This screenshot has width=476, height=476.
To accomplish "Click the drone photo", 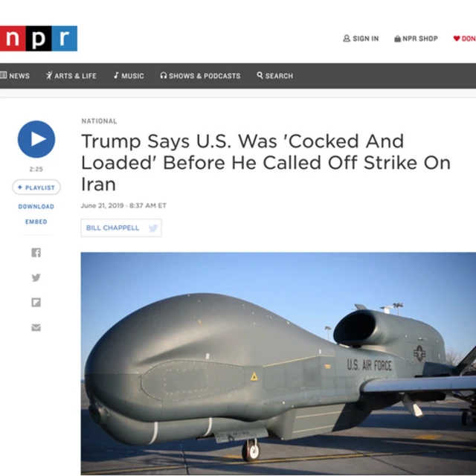I will [278, 364].
